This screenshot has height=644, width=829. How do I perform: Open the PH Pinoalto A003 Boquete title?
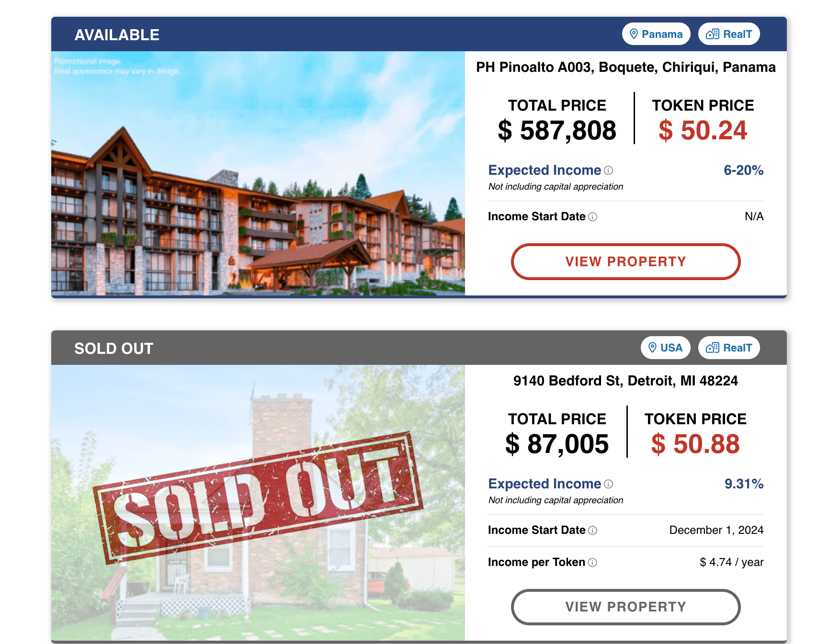pos(625,67)
